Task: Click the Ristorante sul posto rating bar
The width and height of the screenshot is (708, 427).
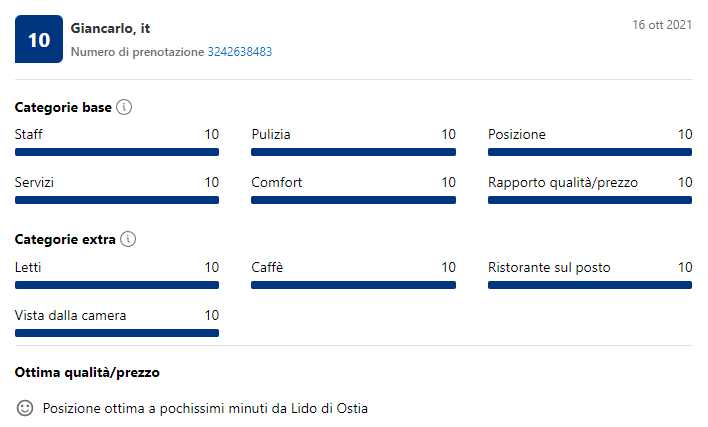Action: pos(590,285)
